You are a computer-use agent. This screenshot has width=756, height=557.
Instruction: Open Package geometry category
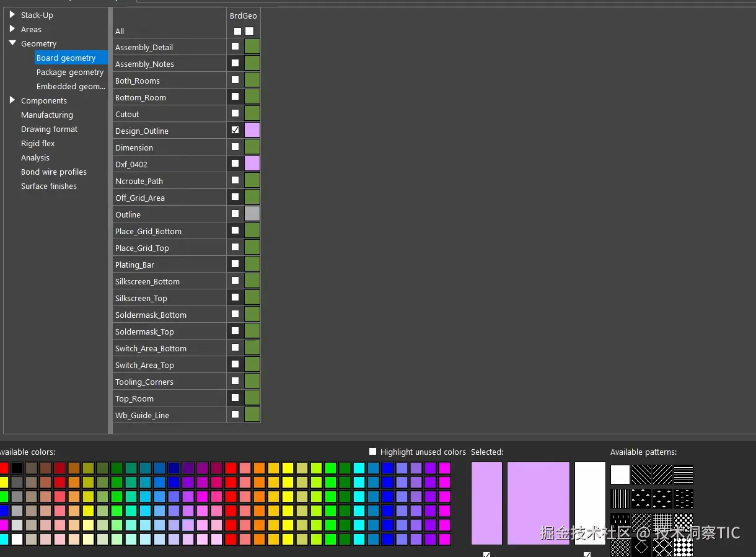pos(70,72)
